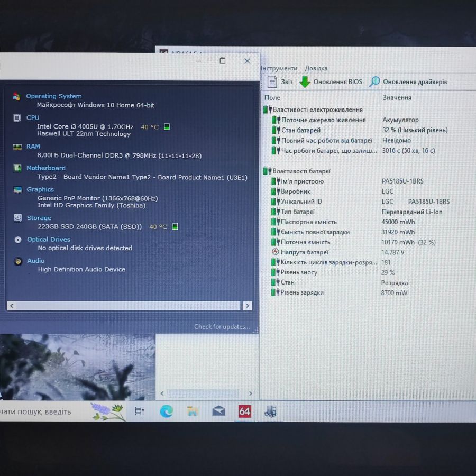
Task: Switch to Speccy taskbar icon
Action: [270, 411]
